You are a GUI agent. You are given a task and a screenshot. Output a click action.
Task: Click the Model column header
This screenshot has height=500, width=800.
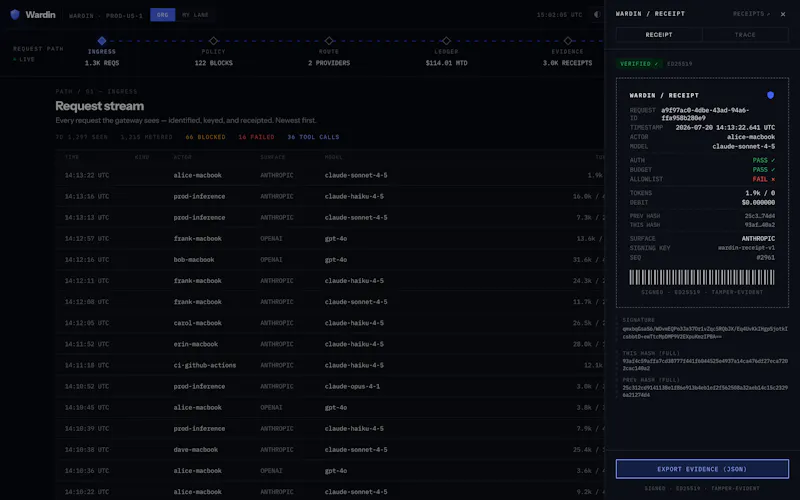point(333,157)
